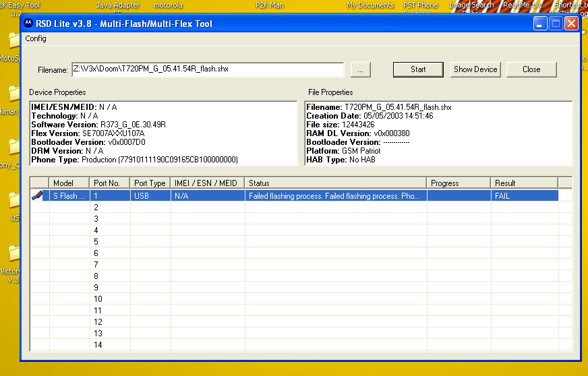The width and height of the screenshot is (588, 376).
Task: Open the Config menu
Action: click(36, 38)
